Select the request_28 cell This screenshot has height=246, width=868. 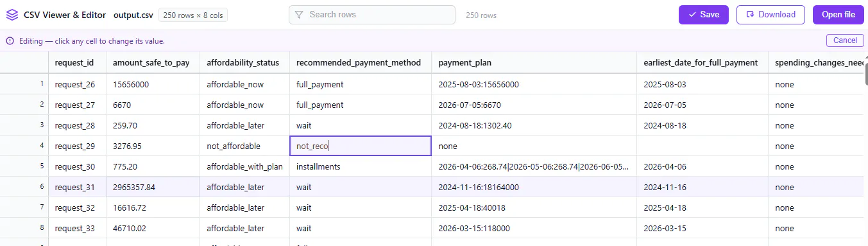[78, 125]
